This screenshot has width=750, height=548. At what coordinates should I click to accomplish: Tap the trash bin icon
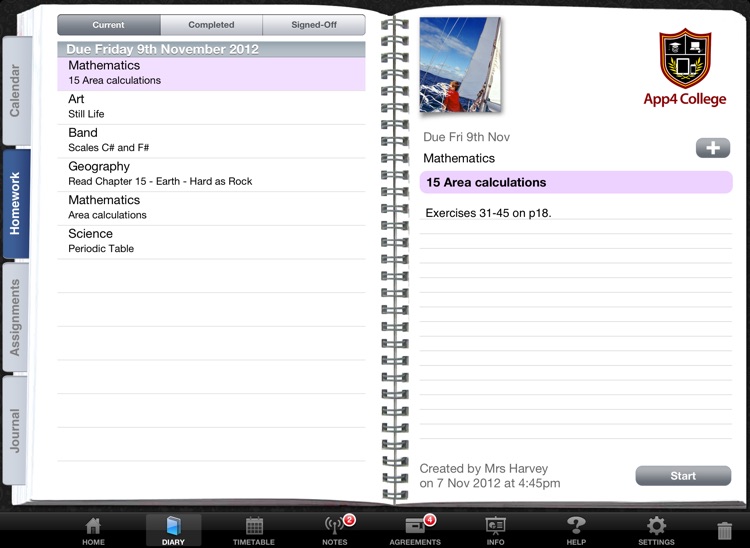pyautogui.click(x=725, y=531)
